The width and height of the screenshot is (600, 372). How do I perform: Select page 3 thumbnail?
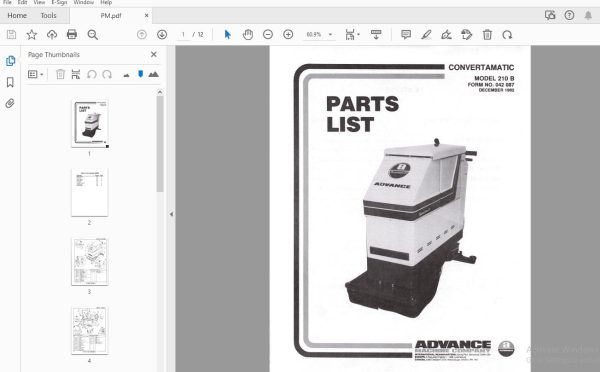[90, 262]
